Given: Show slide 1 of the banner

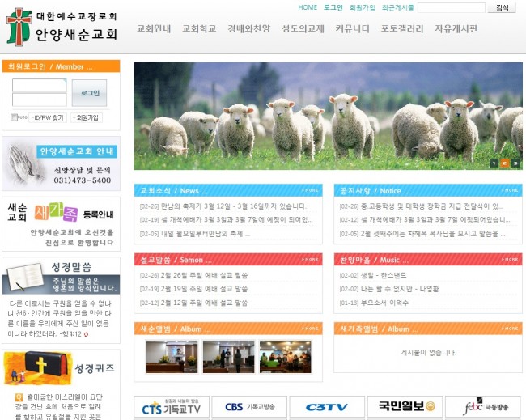Looking at the screenshot, I should tap(494, 163).
